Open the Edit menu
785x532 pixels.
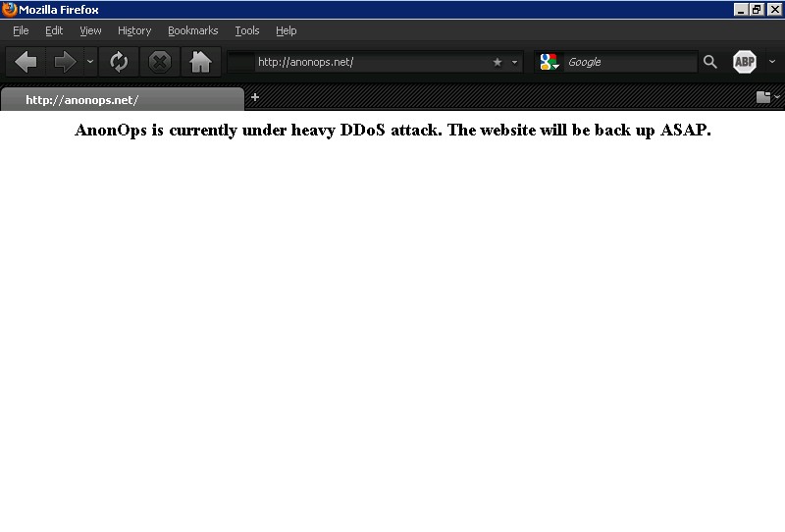click(x=54, y=30)
